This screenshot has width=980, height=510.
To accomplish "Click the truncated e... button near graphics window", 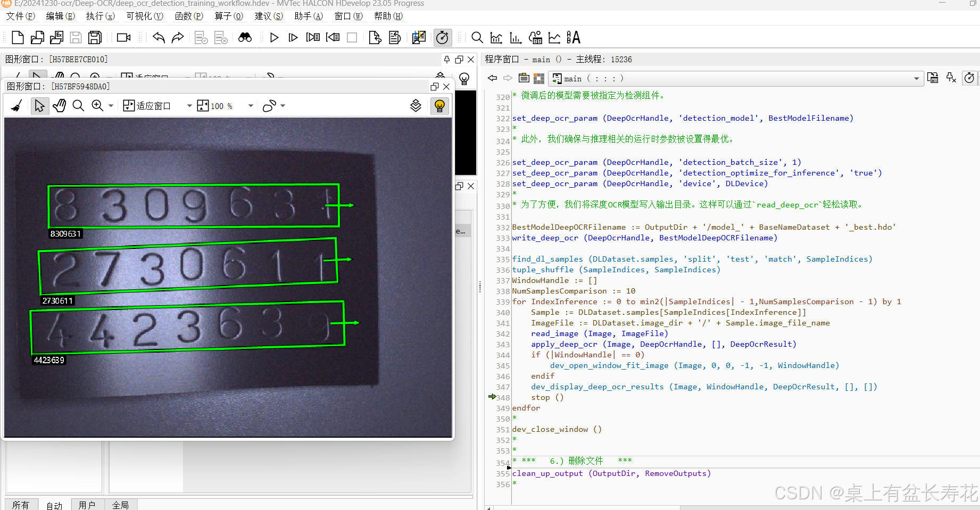I will click(462, 230).
